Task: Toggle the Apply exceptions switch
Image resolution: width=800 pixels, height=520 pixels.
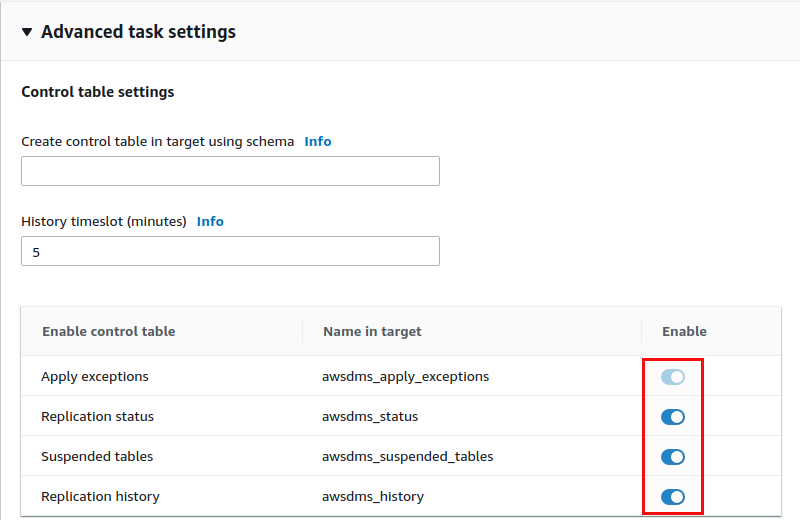Action: pos(672,377)
